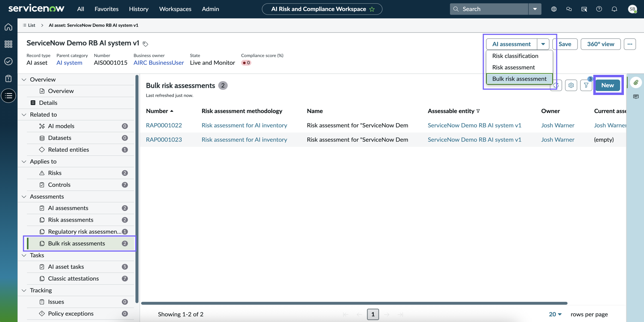Image resolution: width=644 pixels, height=322 pixels.
Task: Open the notifications bell
Action: [614, 9]
